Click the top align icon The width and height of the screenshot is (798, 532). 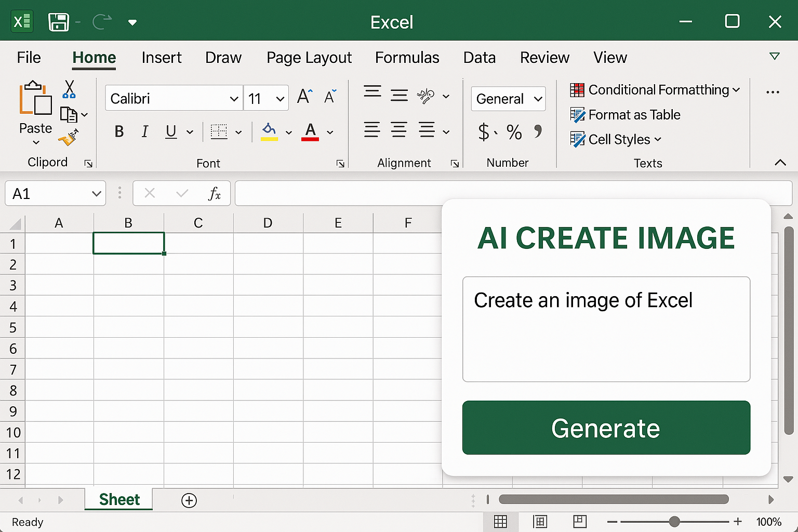pyautogui.click(x=373, y=92)
